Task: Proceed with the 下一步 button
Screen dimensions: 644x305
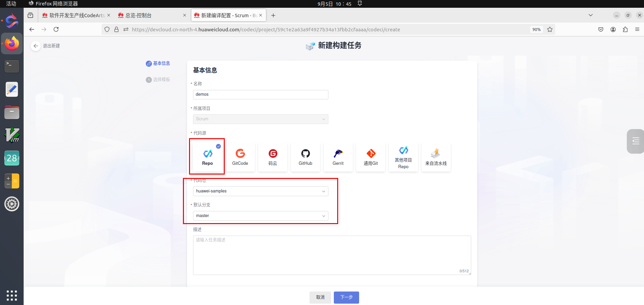Action: [x=346, y=297]
